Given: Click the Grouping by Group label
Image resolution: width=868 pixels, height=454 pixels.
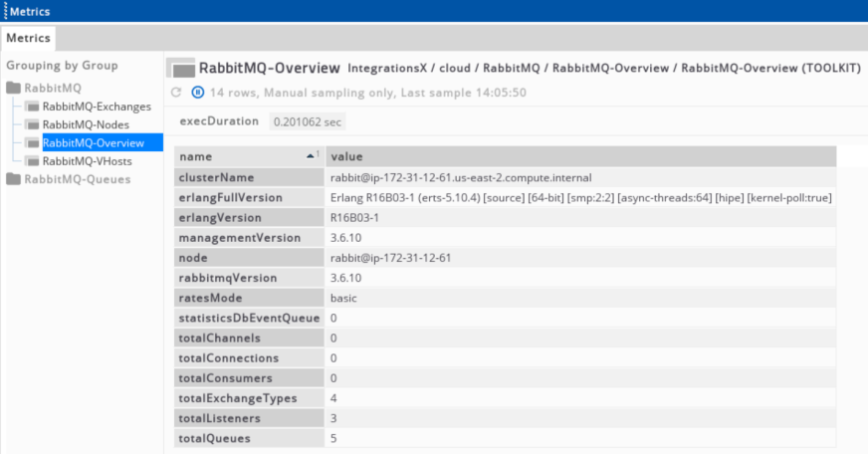Looking at the screenshot, I should pyautogui.click(x=62, y=66).
